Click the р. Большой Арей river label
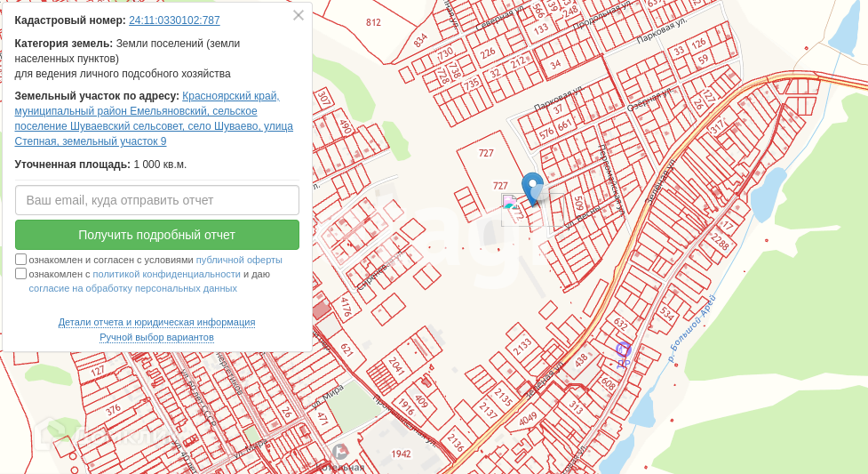Image resolution: width=868 pixels, height=474 pixels. pos(691,329)
